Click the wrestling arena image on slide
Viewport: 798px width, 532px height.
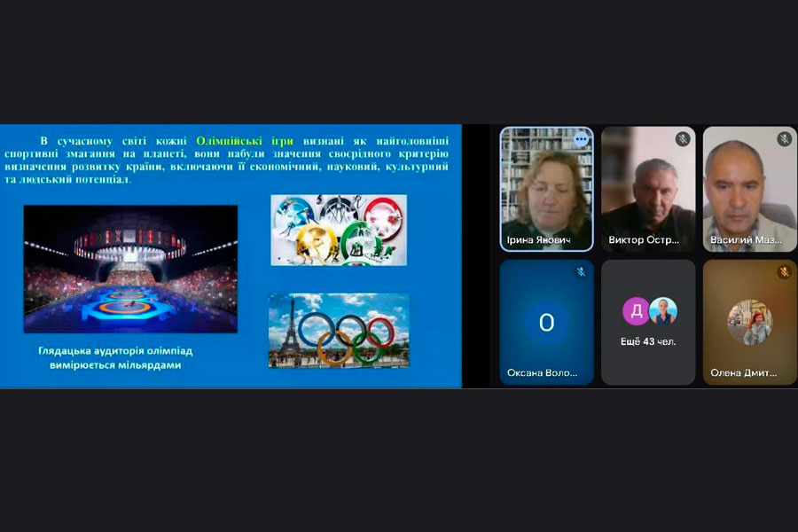pyautogui.click(x=131, y=270)
